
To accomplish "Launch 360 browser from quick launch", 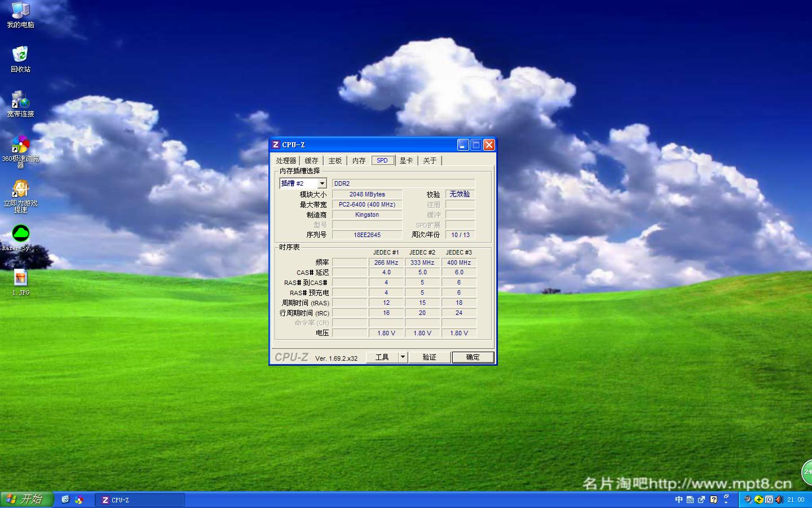I will (79, 500).
